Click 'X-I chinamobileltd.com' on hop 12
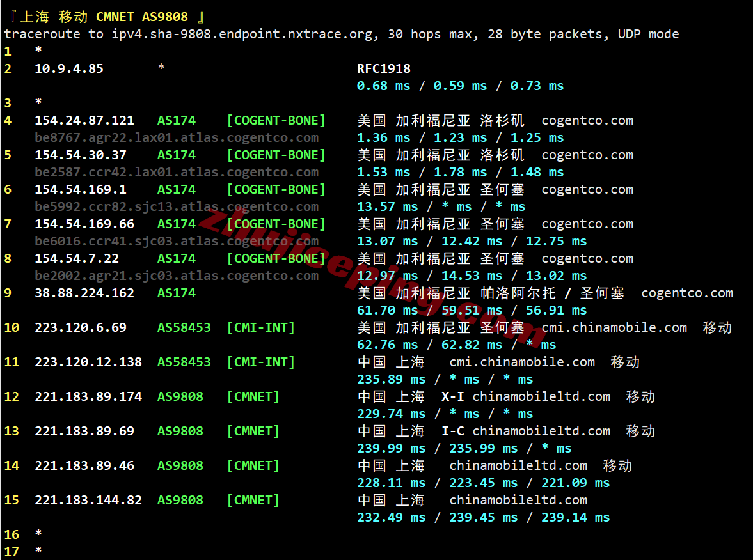753x560 pixels. 526,397
